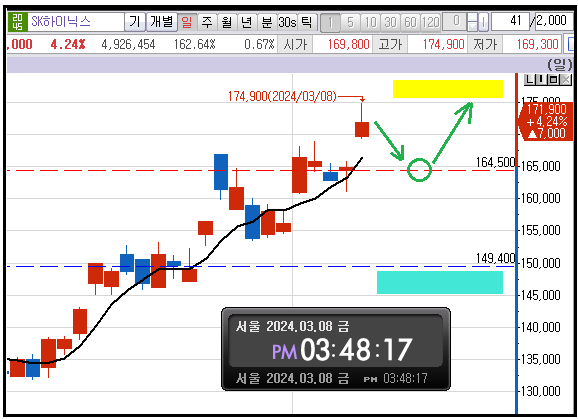Select the 틱 tick chart period
Viewport: 578px width, 419px height.
click(x=306, y=22)
